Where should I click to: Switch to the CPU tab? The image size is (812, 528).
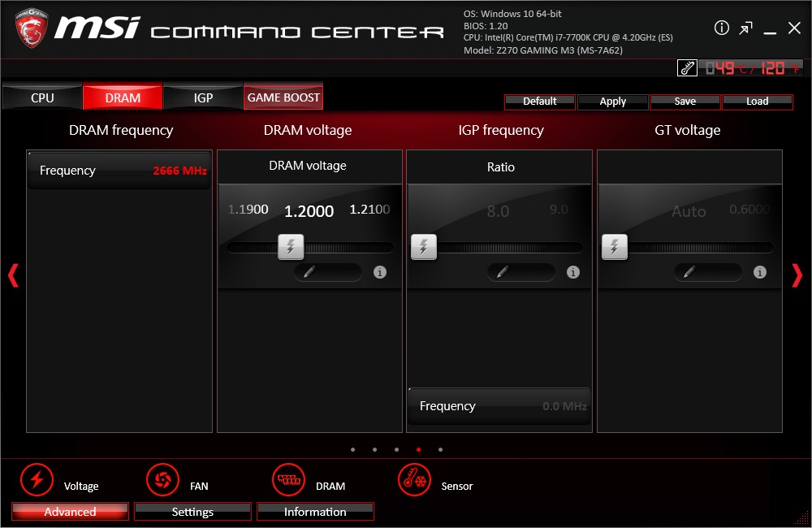point(42,97)
